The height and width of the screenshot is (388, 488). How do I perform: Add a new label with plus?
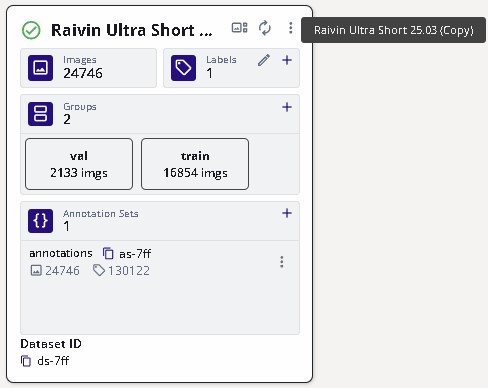pos(287,60)
